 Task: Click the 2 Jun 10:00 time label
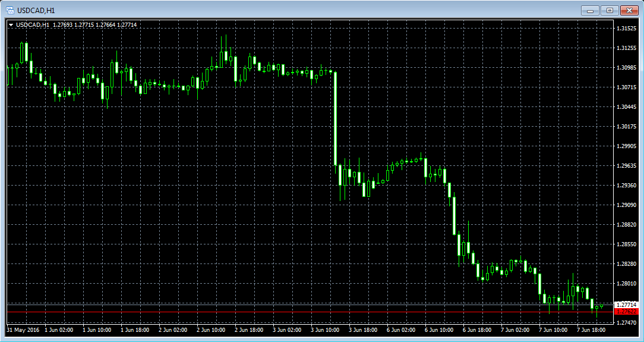coord(211,330)
